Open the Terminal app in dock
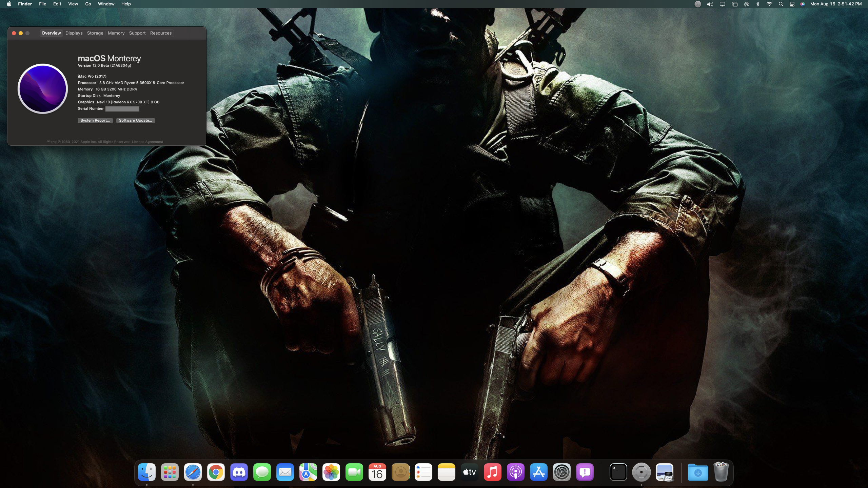The height and width of the screenshot is (488, 868). click(618, 472)
